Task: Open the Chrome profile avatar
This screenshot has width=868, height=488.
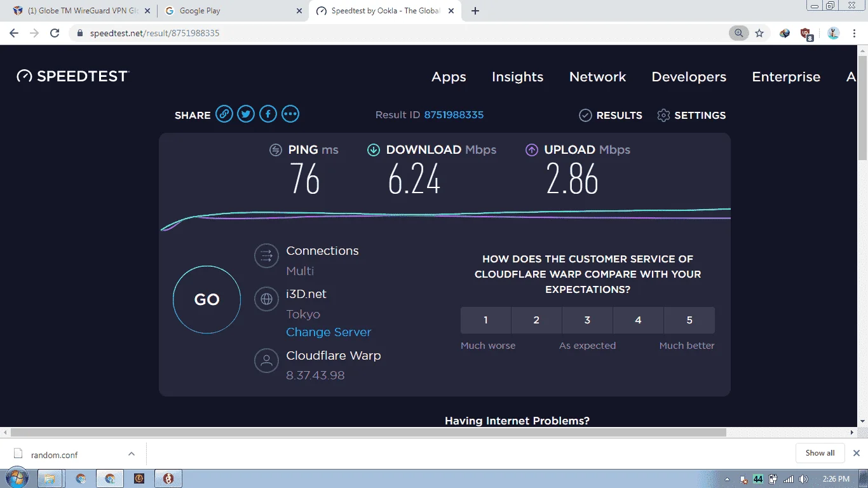Action: pyautogui.click(x=834, y=33)
